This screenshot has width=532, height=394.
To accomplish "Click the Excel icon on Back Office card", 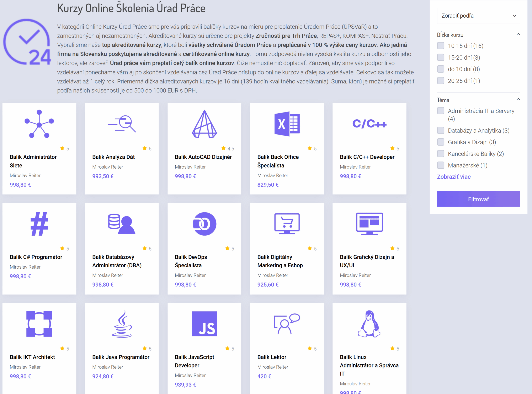I will pos(287,124).
